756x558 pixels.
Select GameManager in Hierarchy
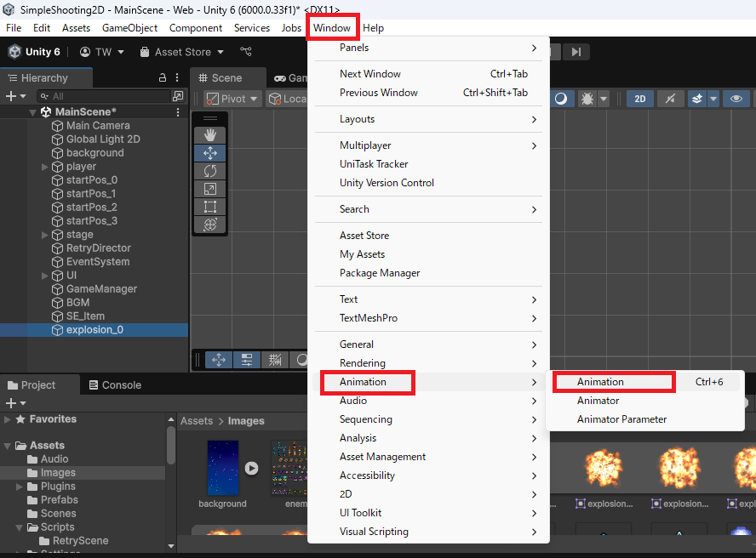[94, 289]
